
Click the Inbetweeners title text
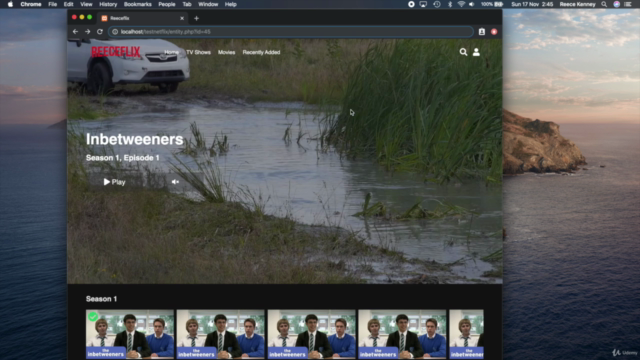click(134, 139)
